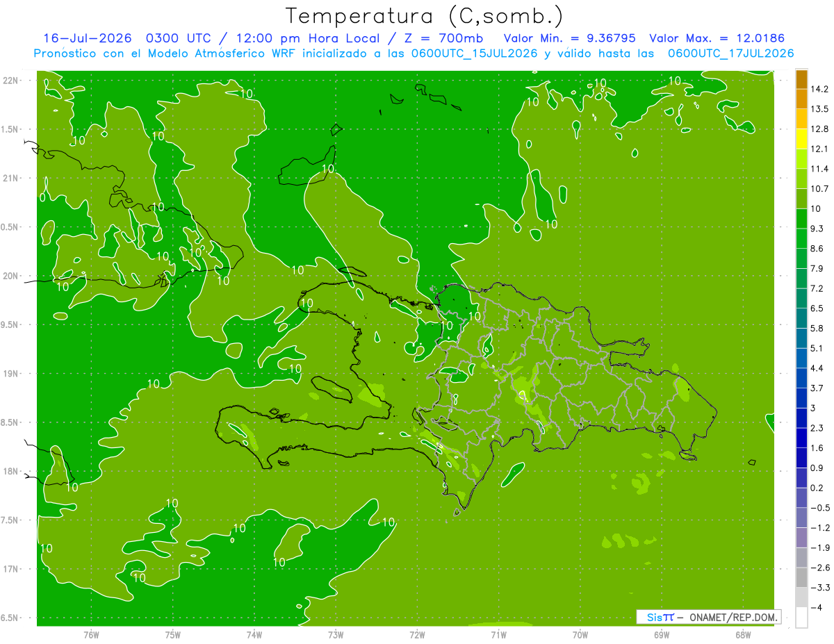Click the "Temperatura (C,somb.)" title
The height and width of the screenshot is (644, 834).
[x=425, y=15]
